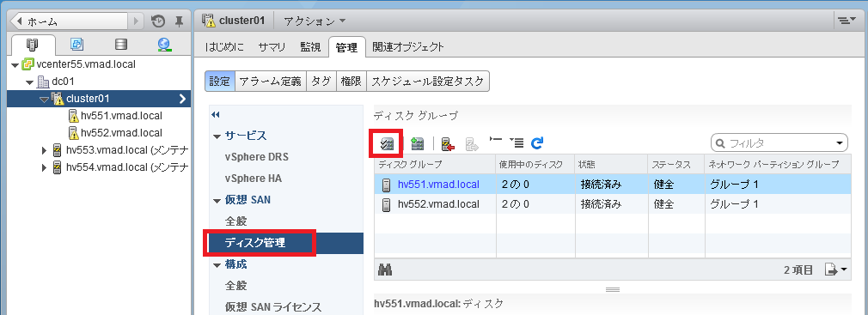Image resolution: width=868 pixels, height=315 pixels.
Task: Collapse settings side menu double arrow
Action: [216, 114]
